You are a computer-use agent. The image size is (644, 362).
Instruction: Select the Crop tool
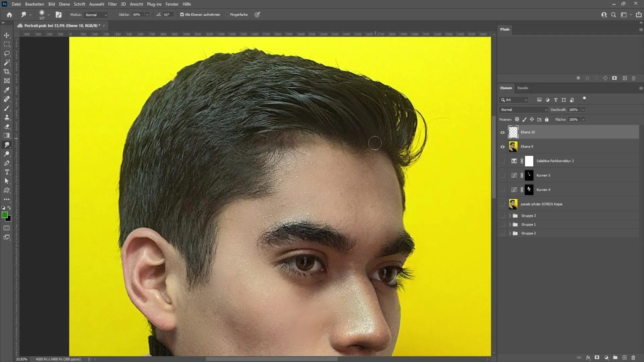tap(7, 71)
